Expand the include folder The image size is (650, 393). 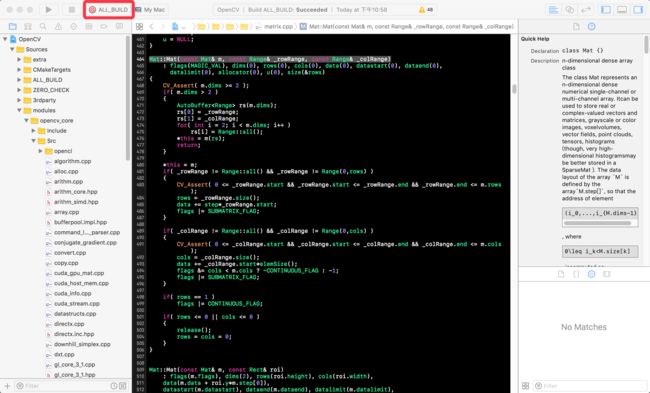click(33, 131)
